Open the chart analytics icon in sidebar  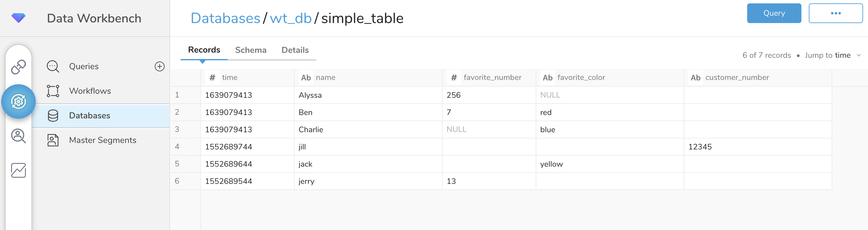pyautogui.click(x=18, y=170)
